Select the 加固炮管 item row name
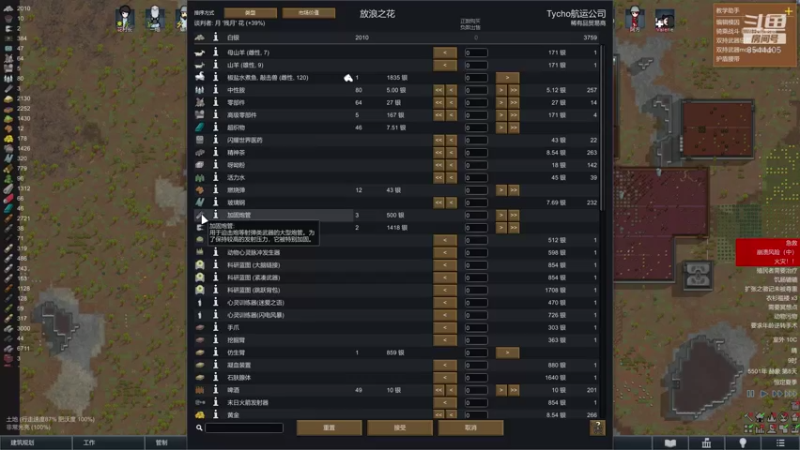This screenshot has height=450, width=800. (239, 215)
